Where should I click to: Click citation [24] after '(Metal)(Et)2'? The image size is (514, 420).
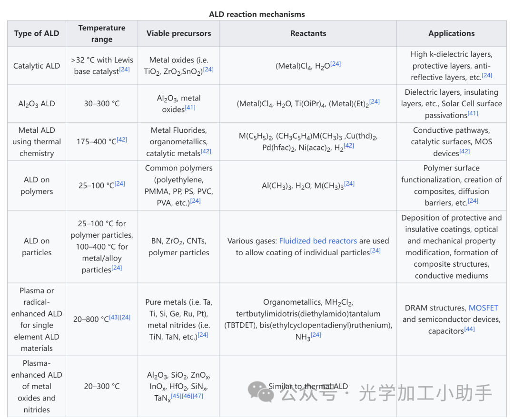[x=375, y=101]
